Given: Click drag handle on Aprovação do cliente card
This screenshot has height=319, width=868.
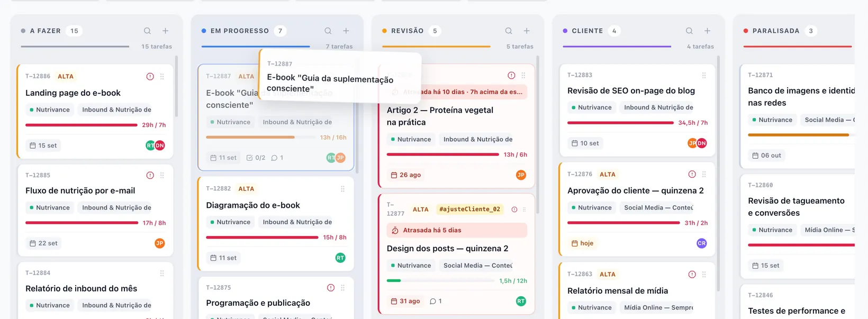Looking at the screenshot, I should coord(704,174).
